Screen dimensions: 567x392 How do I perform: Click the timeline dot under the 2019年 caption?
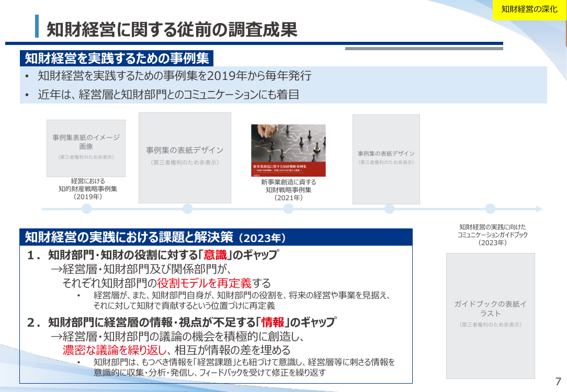[87, 209]
